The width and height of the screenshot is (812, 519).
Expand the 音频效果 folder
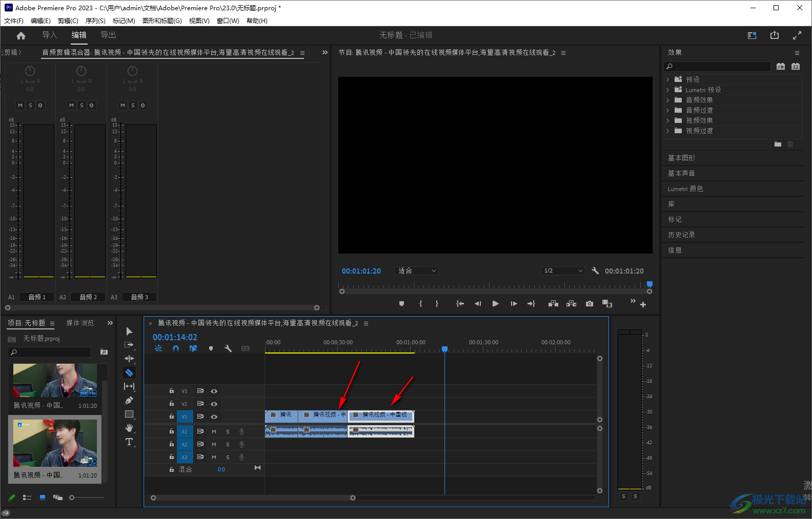pos(667,100)
